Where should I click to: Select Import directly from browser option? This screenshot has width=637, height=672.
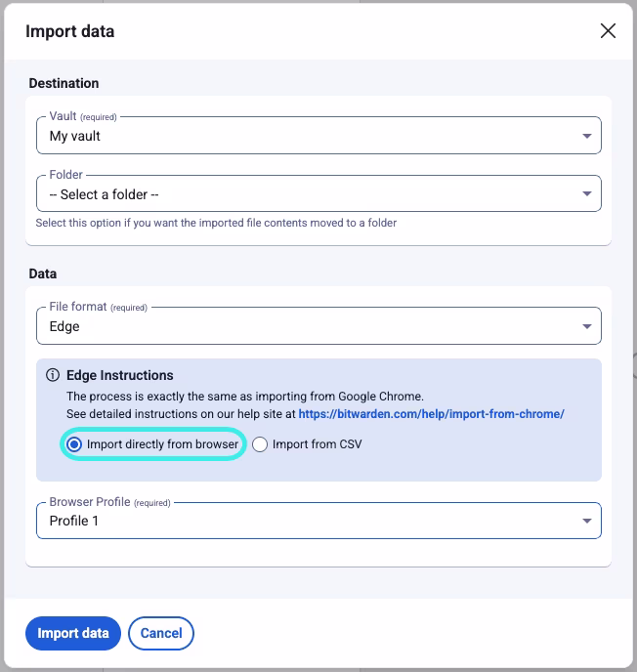pos(74,444)
